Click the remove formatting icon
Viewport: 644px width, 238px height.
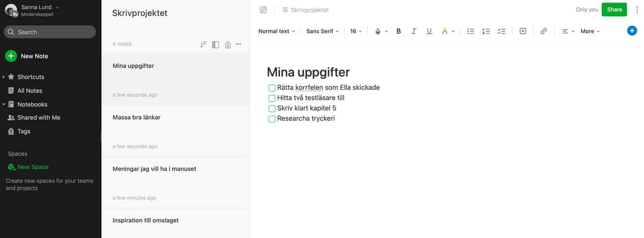coord(523,31)
